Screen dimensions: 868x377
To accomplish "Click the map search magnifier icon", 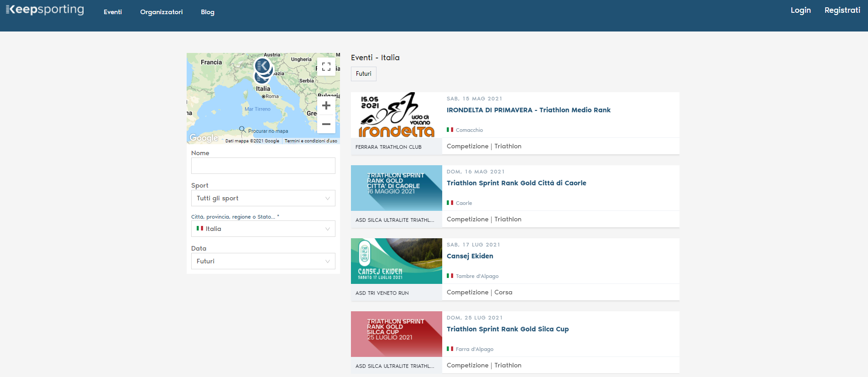I will [242, 130].
